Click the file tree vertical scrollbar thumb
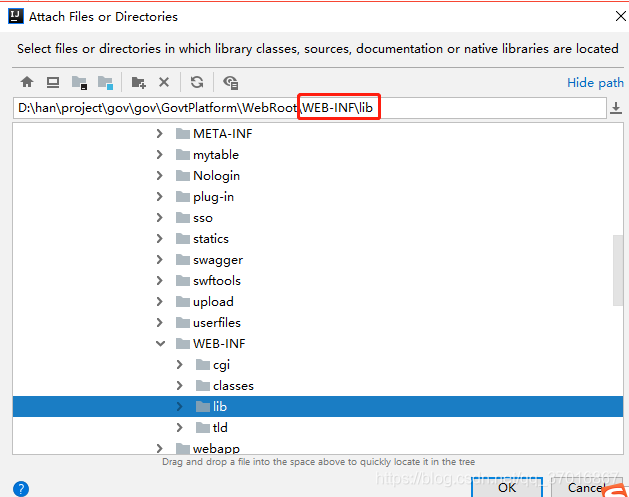 coord(618,270)
